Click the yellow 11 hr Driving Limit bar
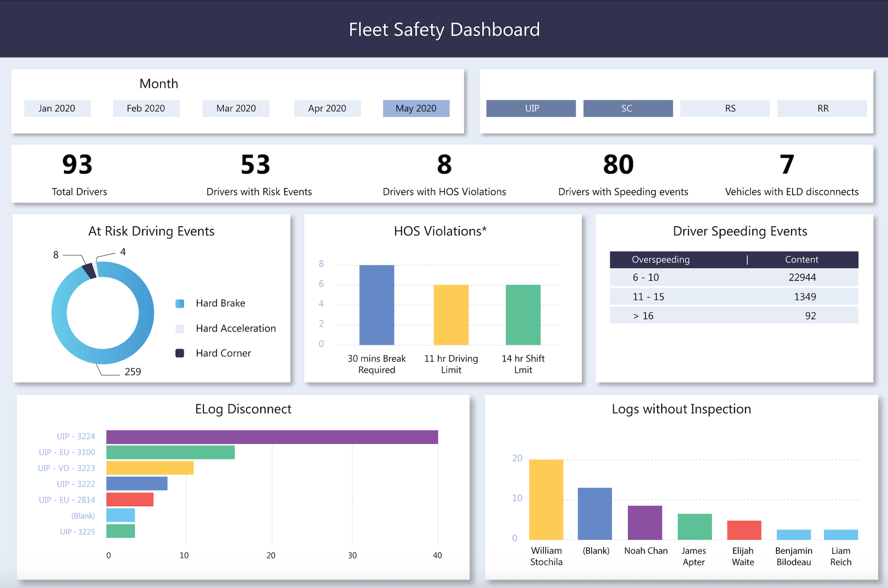This screenshot has width=888, height=588. coord(451,315)
